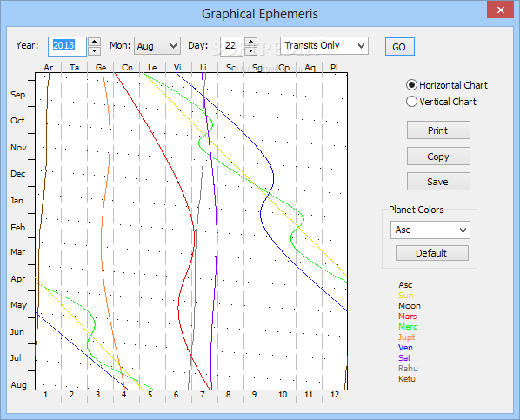The height and width of the screenshot is (420, 520).
Task: Click house number 1 below the chart
Action: pos(45,395)
